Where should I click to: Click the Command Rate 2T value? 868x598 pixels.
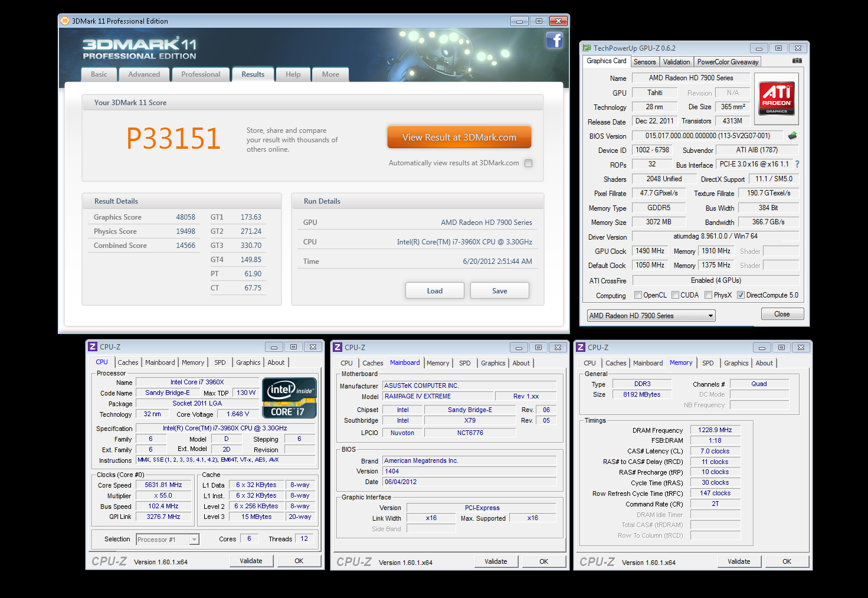[715, 504]
